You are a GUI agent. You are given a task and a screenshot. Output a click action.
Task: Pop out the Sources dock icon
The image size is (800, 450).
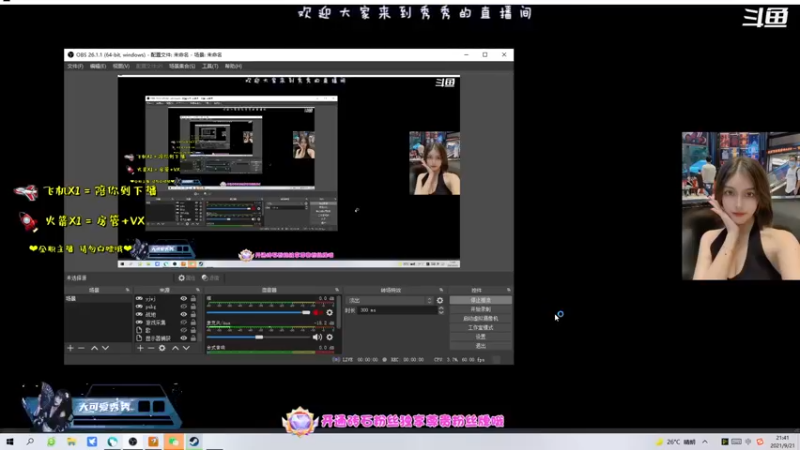(198, 290)
